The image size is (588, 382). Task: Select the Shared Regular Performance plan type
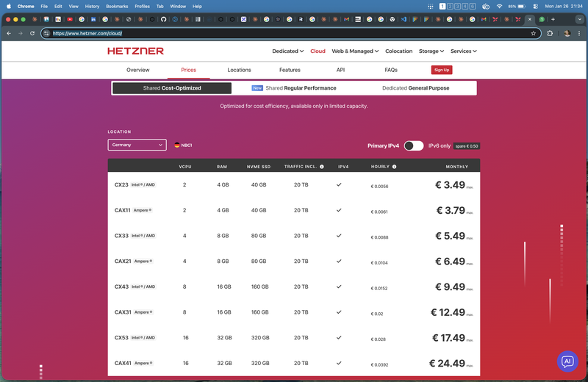294,88
